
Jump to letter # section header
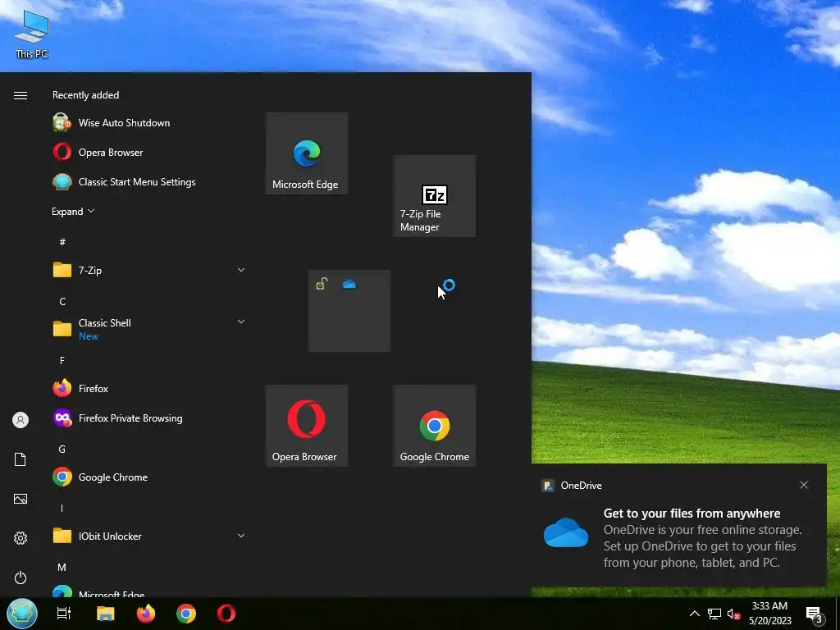[x=62, y=242]
